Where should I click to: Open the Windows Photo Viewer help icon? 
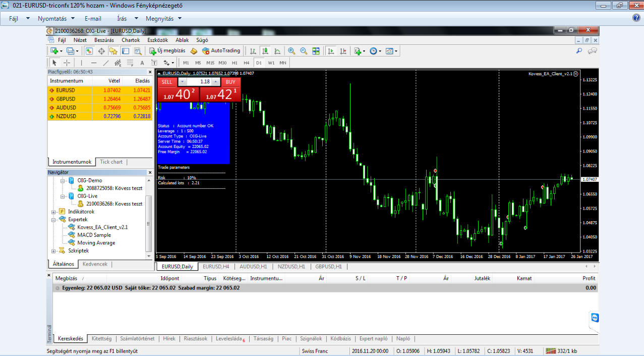(x=636, y=18)
